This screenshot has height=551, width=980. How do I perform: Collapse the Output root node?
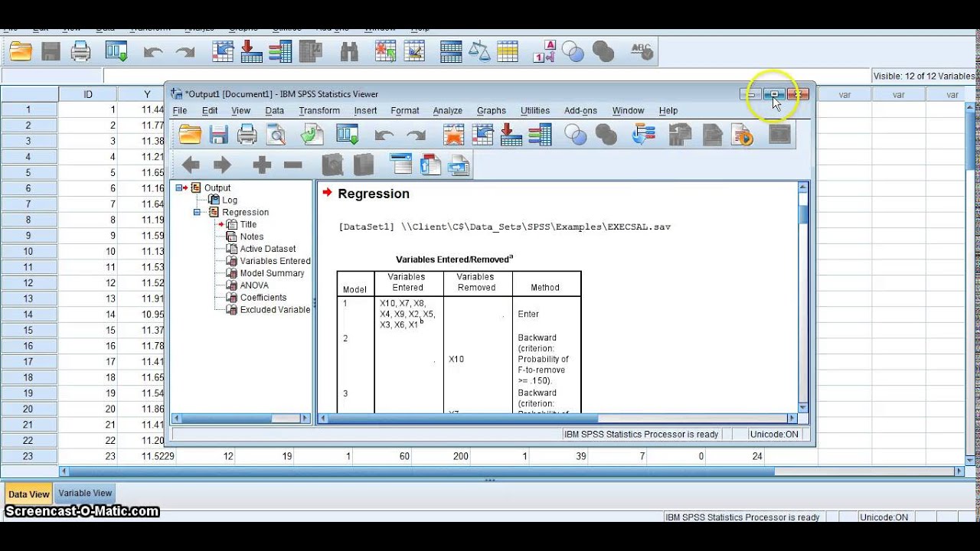[178, 187]
